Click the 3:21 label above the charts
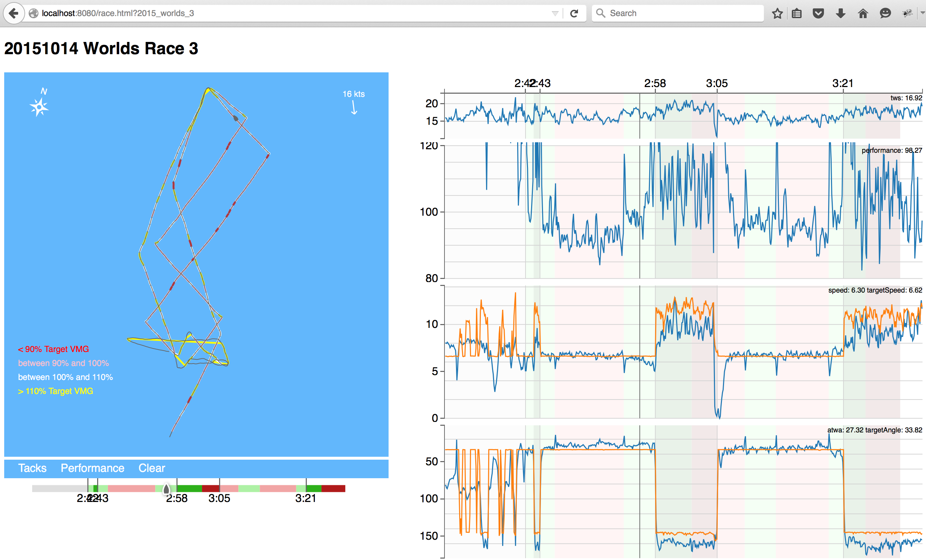926x560 pixels. 842,83
